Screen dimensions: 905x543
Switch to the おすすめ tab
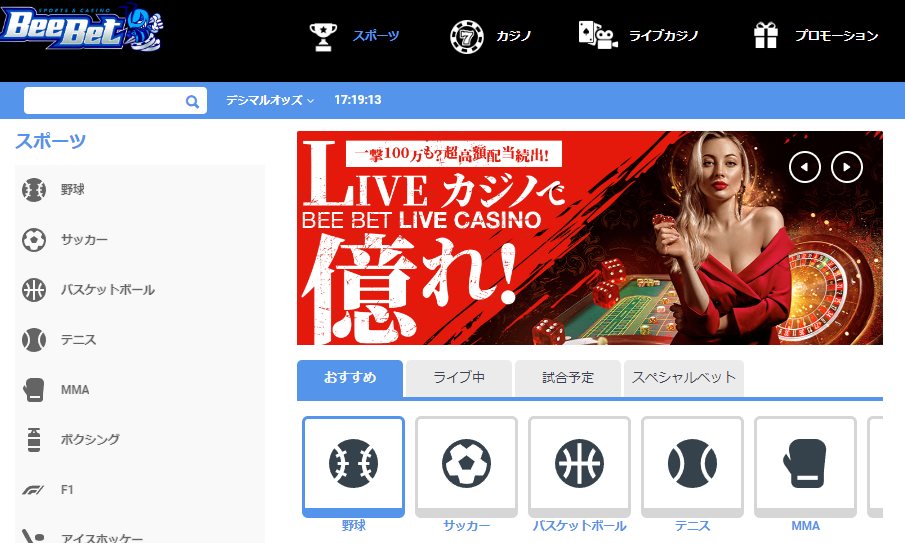point(350,378)
